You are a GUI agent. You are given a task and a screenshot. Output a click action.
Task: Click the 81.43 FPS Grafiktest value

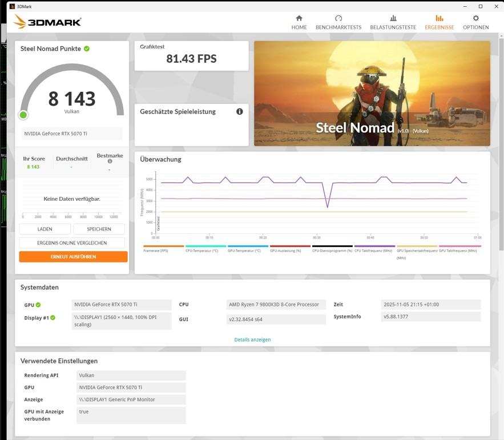191,59
